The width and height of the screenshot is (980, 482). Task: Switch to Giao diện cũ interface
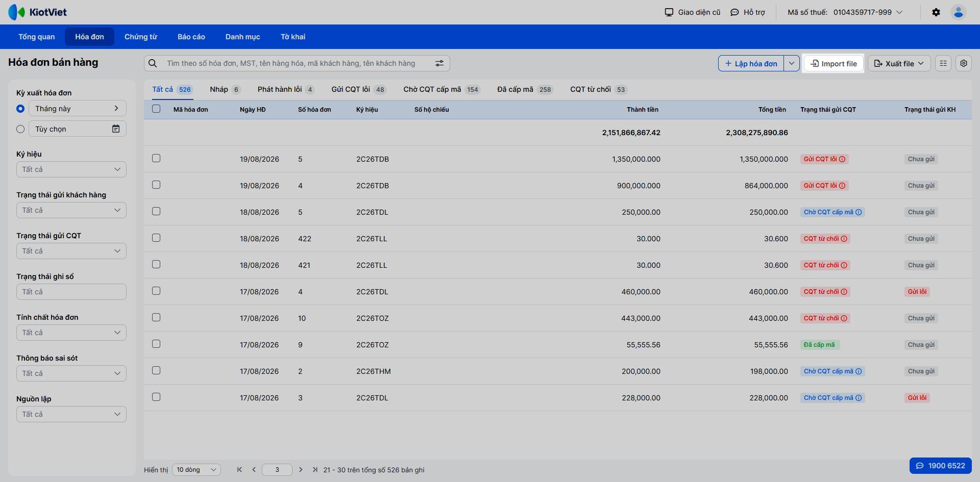693,12
